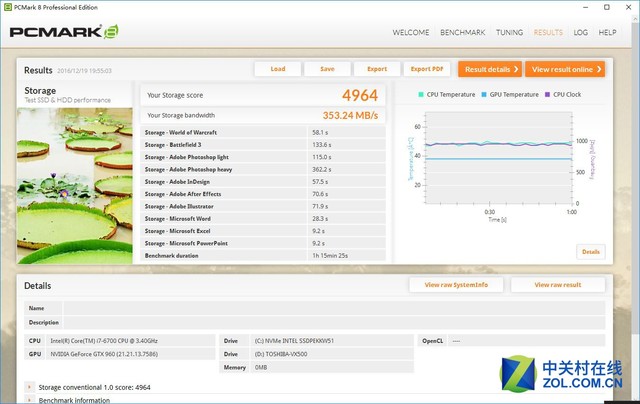Screen dimensions: 640x404
Task: Go to the TUNING tab
Action: 509,32
